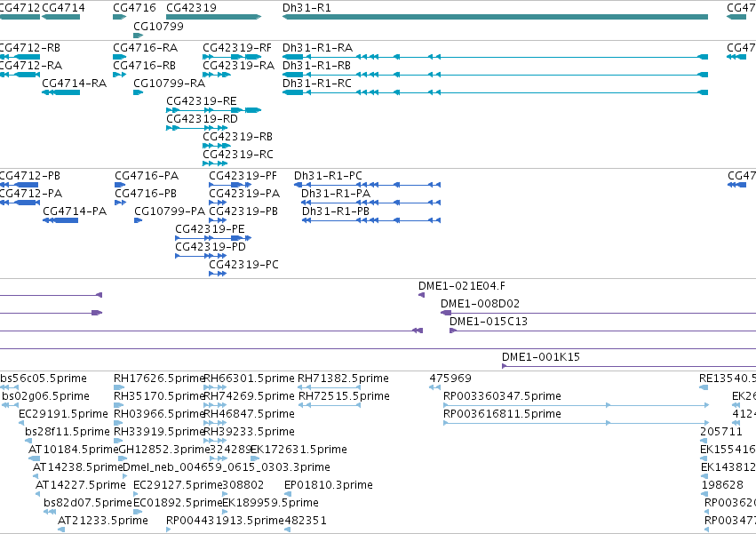Select the Dh31-R1 gene bar
Viewport: 756px width, 534px height.
coord(495,17)
